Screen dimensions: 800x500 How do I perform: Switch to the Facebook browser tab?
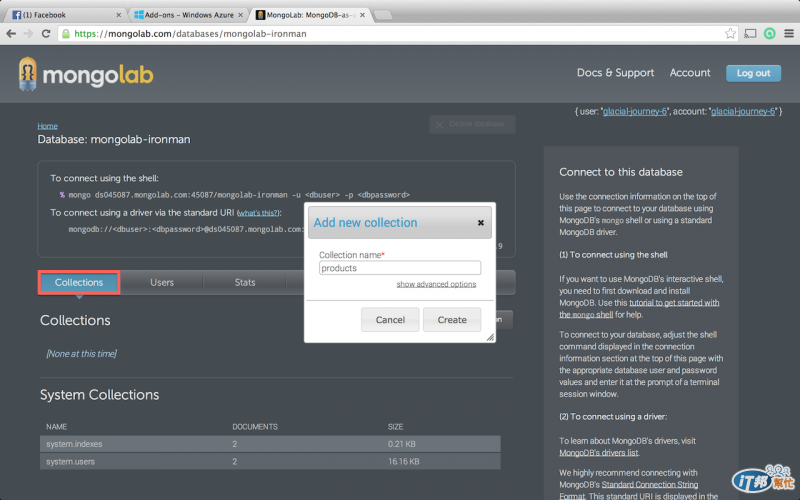64,15
